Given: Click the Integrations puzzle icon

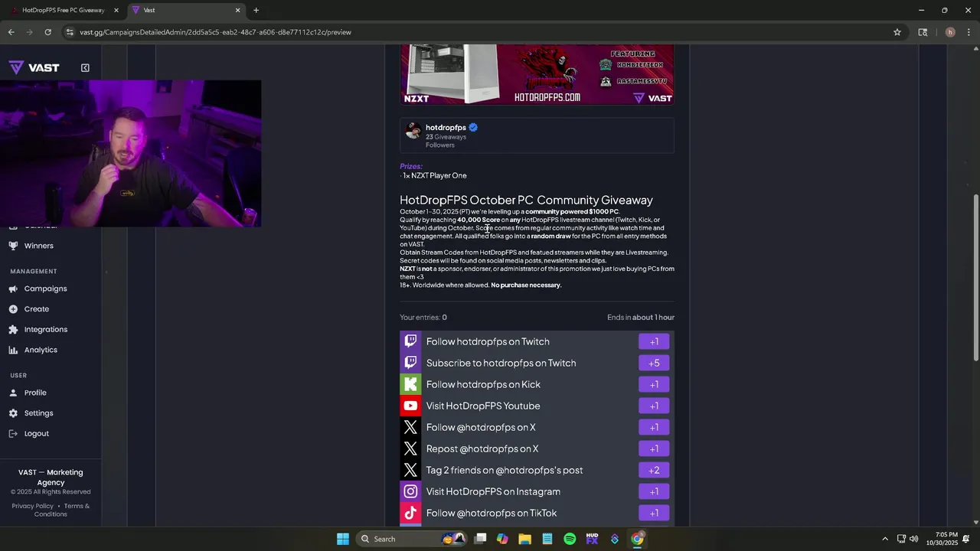Looking at the screenshot, I should 13,329.
